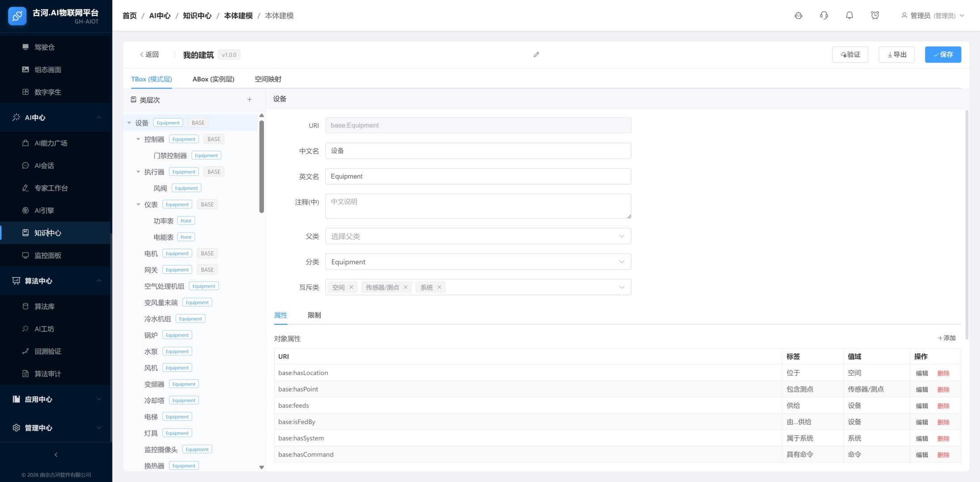
Task: Click the headset support icon
Action: (824, 16)
